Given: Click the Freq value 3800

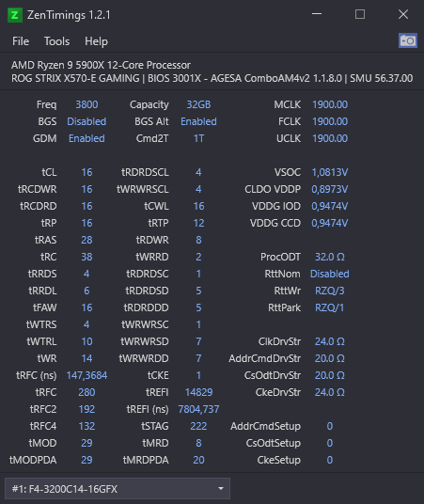Looking at the screenshot, I should [x=86, y=104].
